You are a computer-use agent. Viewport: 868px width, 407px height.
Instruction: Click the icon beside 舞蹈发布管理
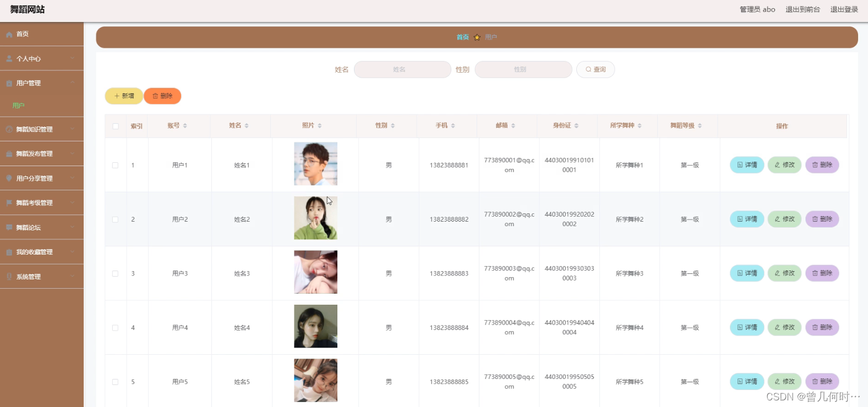[x=9, y=154]
